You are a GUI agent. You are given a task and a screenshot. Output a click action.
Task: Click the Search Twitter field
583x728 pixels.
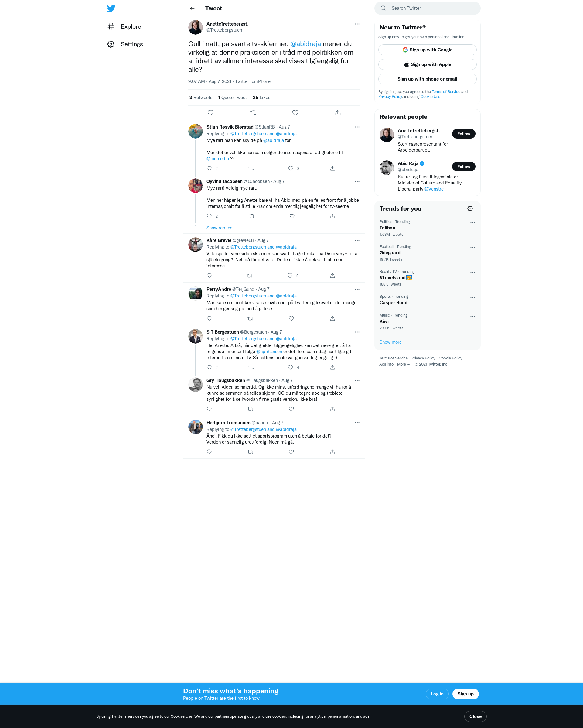pos(427,8)
